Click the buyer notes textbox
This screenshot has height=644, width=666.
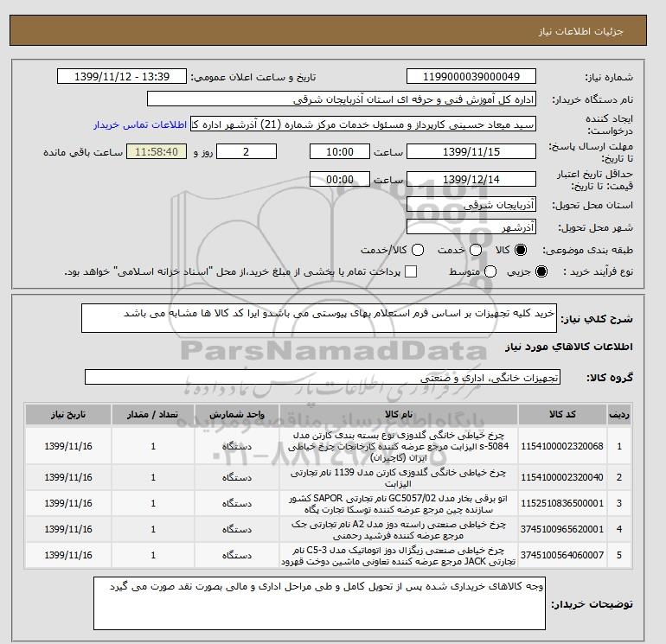pyautogui.click(x=319, y=603)
